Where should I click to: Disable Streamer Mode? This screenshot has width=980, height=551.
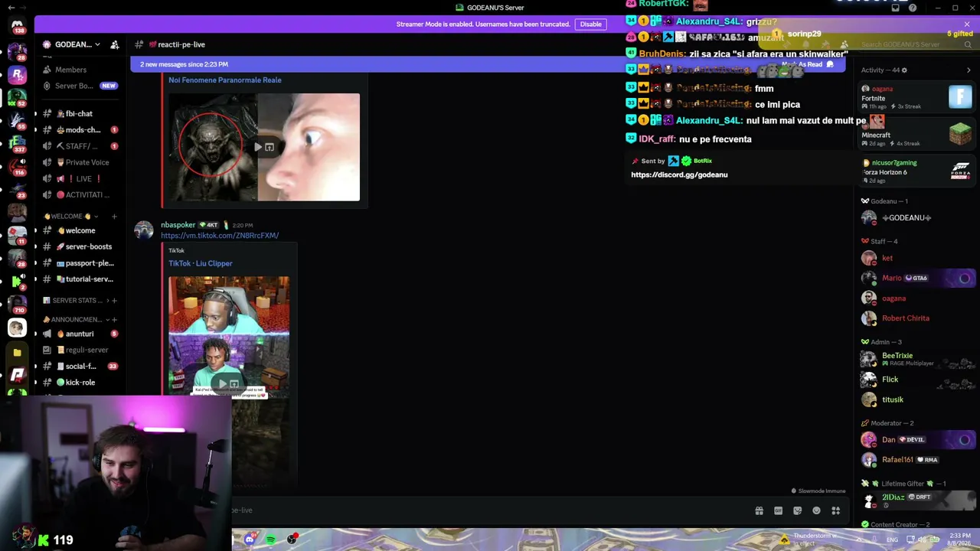pos(590,24)
